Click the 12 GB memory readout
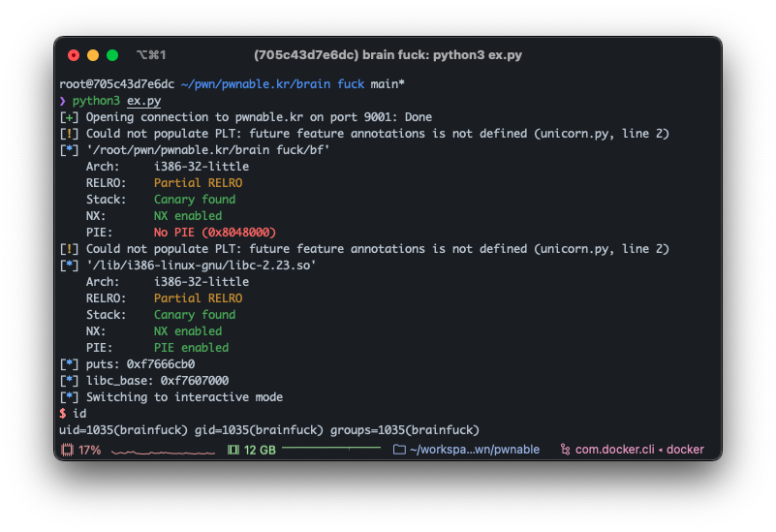Image resolution: width=776 pixels, height=532 pixels. pos(260,450)
